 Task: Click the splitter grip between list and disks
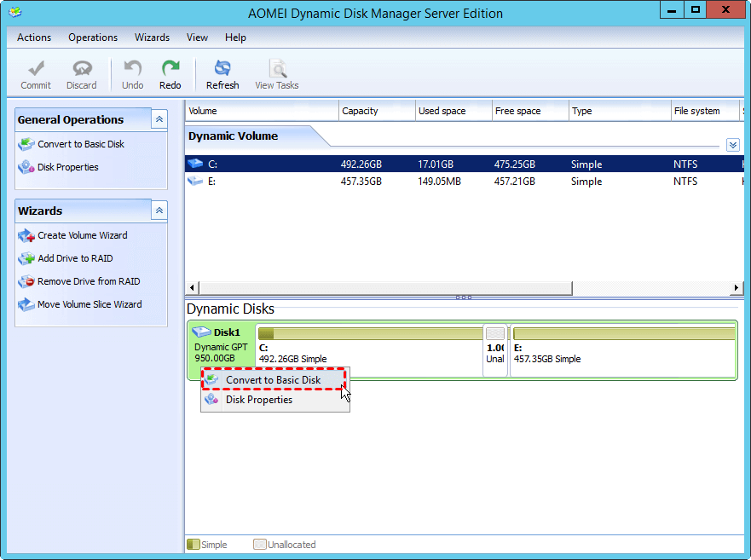point(464,297)
